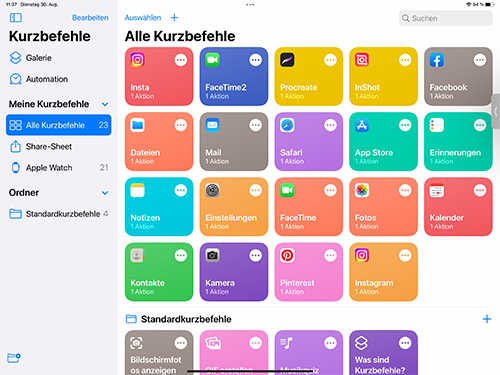Tap Bearbeiten in the sidebar
Image resolution: width=500 pixels, height=375 pixels.
[x=90, y=18]
